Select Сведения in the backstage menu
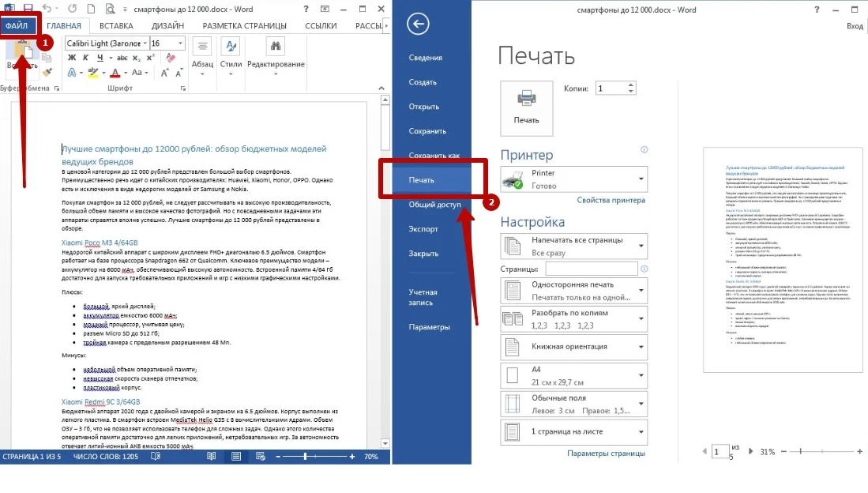The height and width of the screenshot is (493, 868). [426, 58]
